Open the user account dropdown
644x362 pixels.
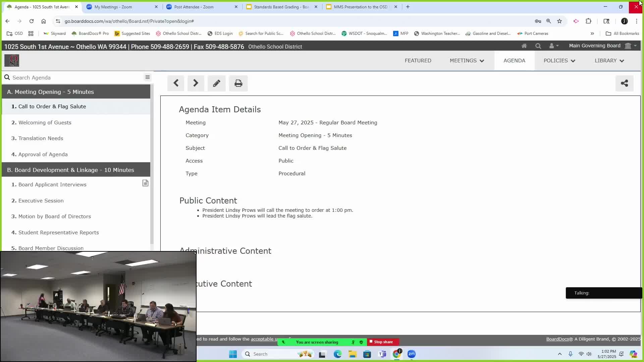click(x=553, y=46)
